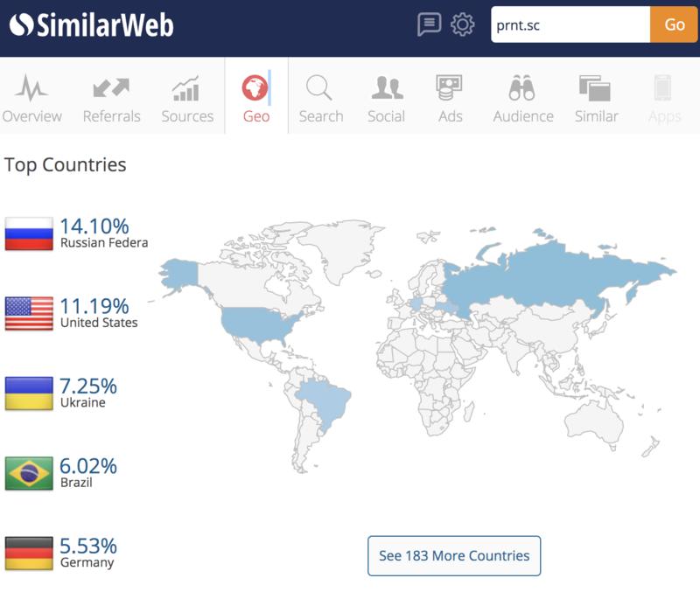Select the Geo globe icon
The height and width of the screenshot is (599, 700).
coord(255,89)
